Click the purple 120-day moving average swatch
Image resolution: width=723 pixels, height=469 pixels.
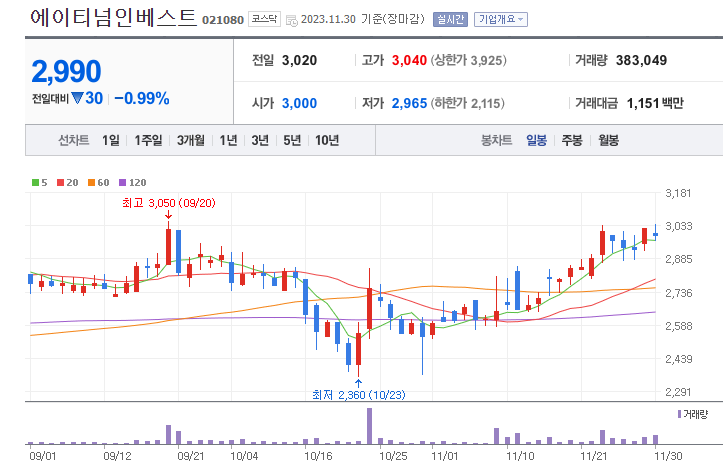tap(122, 183)
